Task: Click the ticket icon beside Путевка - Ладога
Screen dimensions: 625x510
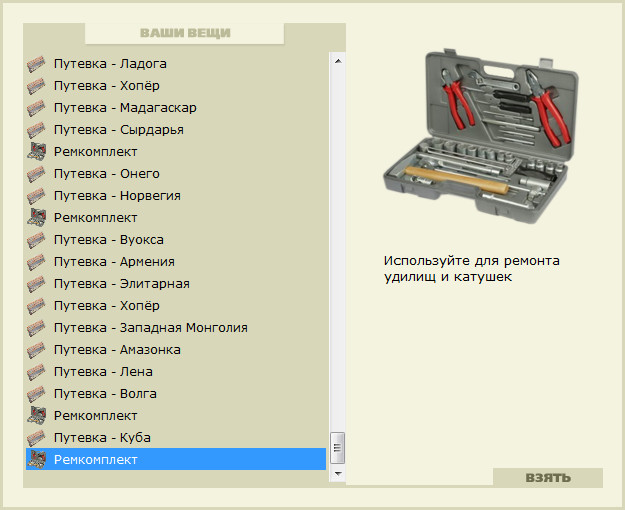Action: (36, 64)
